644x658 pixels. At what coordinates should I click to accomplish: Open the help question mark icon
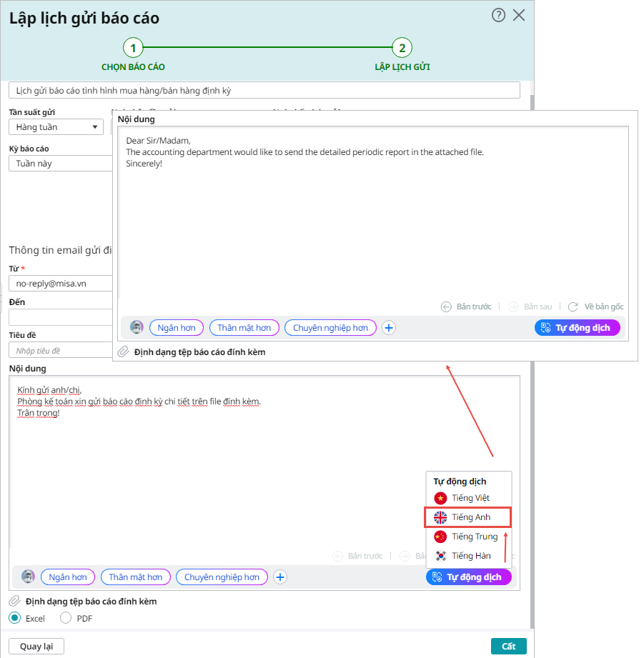498,16
